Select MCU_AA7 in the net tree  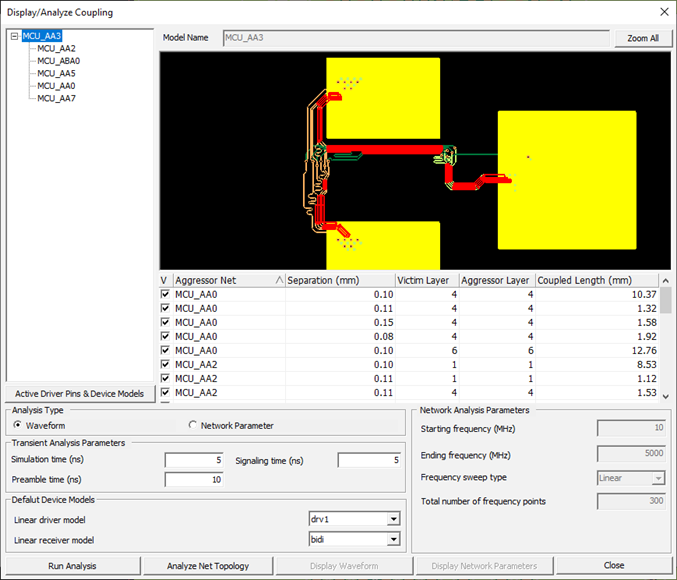tap(56, 99)
